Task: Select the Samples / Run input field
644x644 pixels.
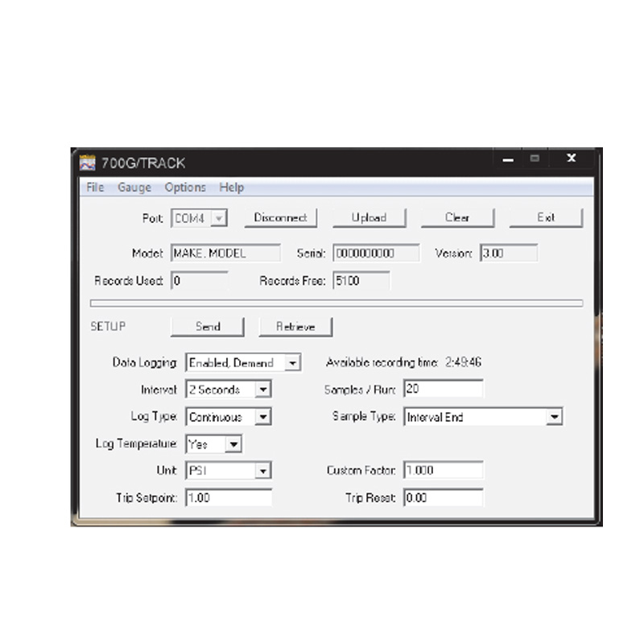Action: 443,388
